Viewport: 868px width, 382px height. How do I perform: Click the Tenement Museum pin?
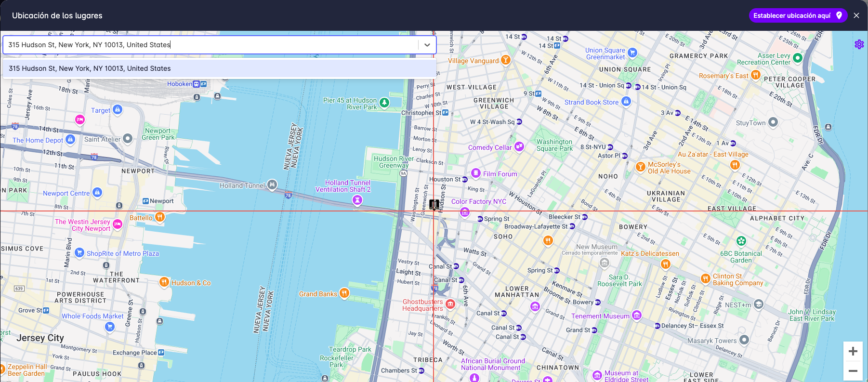[636, 316]
